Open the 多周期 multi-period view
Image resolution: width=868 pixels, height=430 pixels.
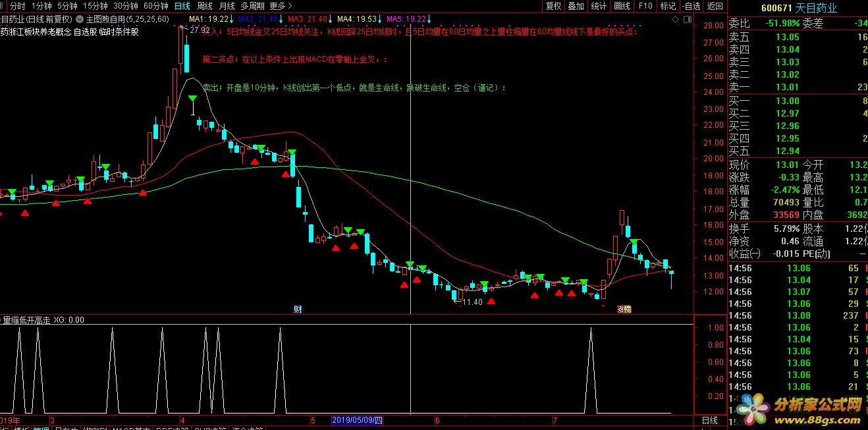pos(252,6)
